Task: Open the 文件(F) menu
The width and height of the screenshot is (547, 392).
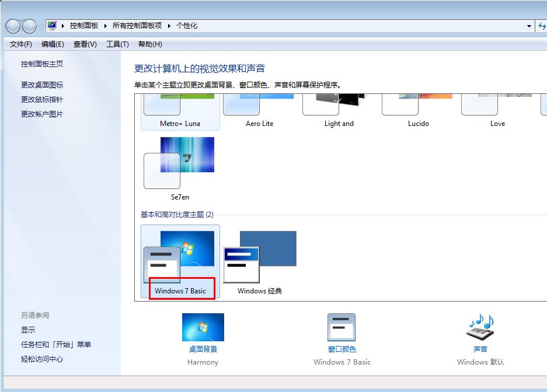Action: [21, 44]
